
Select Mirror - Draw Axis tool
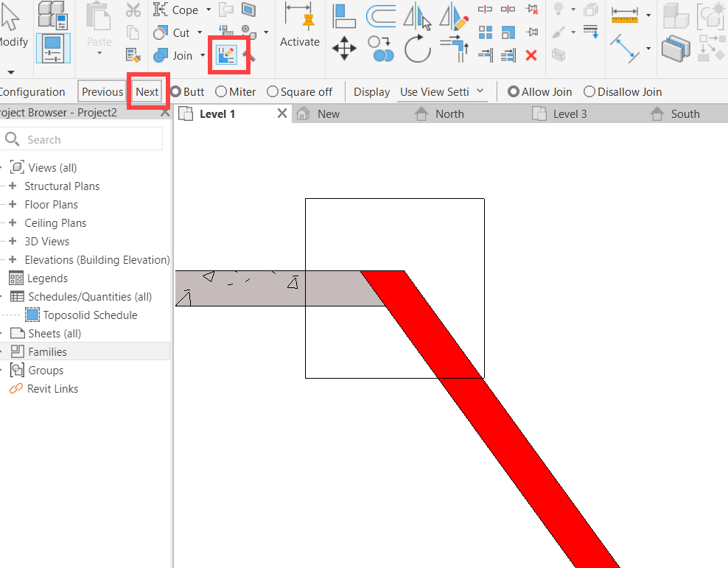(x=454, y=15)
